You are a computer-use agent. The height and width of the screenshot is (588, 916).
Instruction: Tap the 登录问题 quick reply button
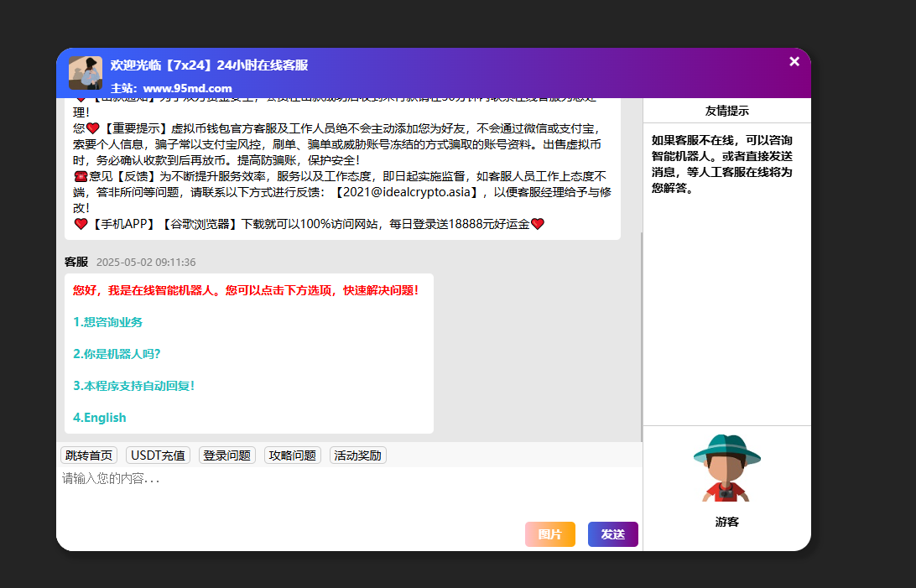pyautogui.click(x=226, y=455)
